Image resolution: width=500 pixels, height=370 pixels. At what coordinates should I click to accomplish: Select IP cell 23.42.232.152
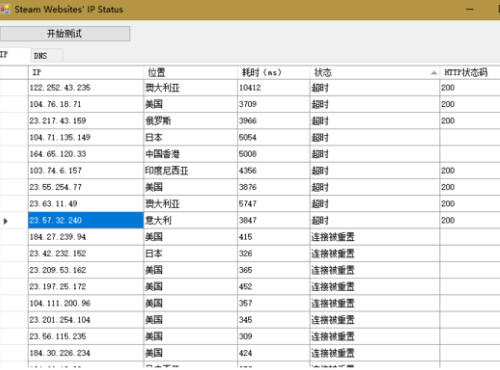86,254
